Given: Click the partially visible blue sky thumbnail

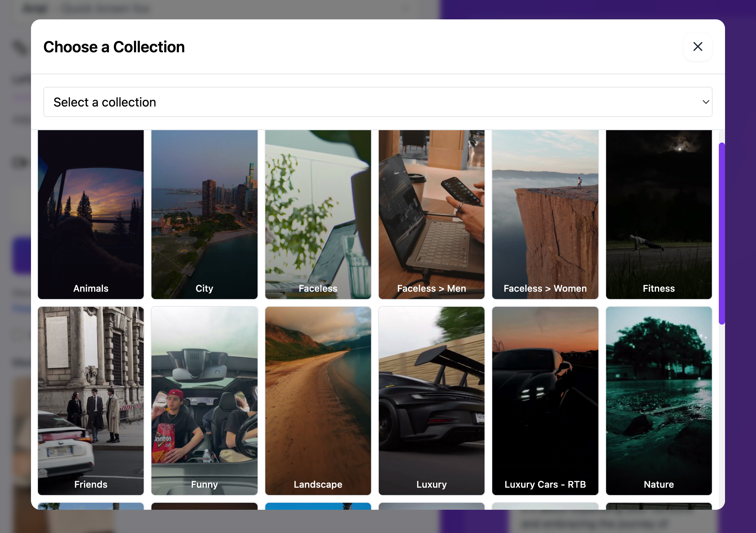Looking at the screenshot, I should [318, 506].
